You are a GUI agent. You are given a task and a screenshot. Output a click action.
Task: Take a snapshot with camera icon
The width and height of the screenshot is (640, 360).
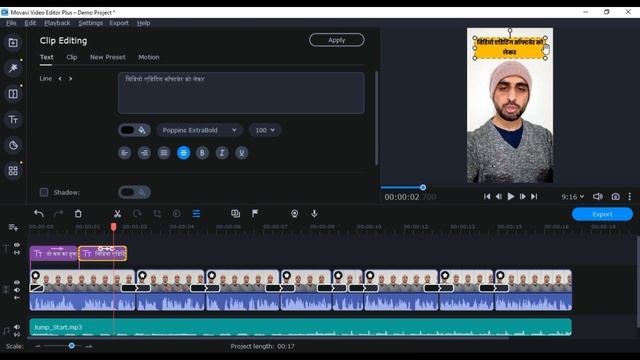pyautogui.click(x=616, y=197)
